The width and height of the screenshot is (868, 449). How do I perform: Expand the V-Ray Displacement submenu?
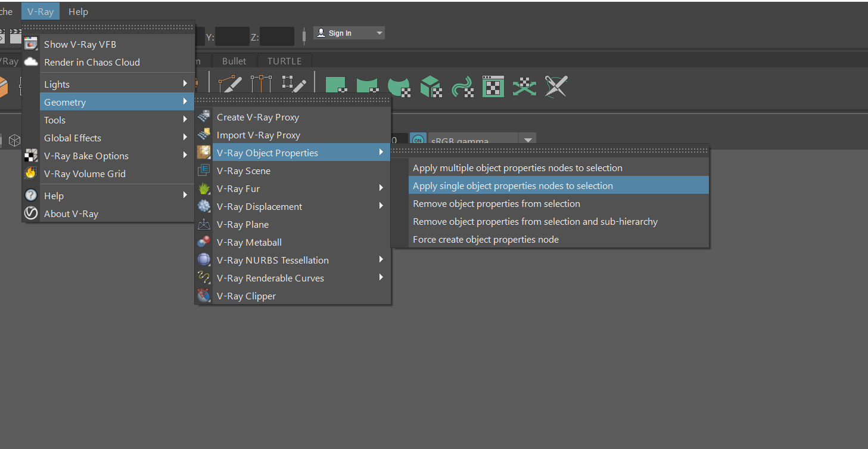click(381, 206)
